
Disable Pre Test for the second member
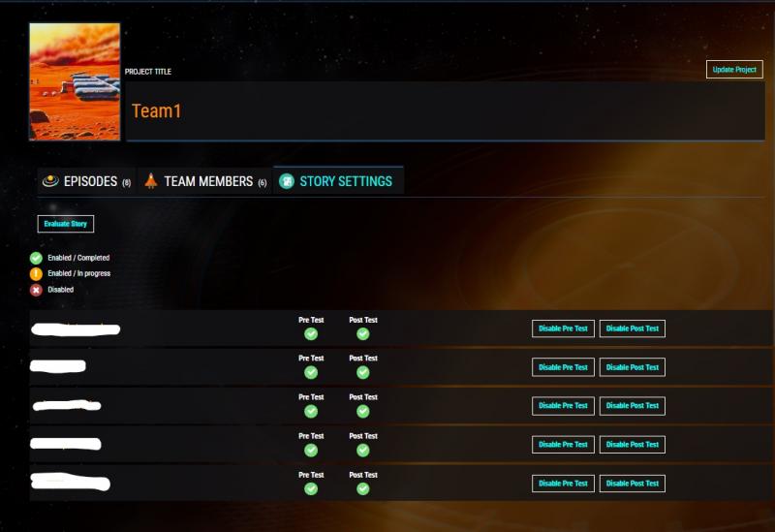(563, 367)
